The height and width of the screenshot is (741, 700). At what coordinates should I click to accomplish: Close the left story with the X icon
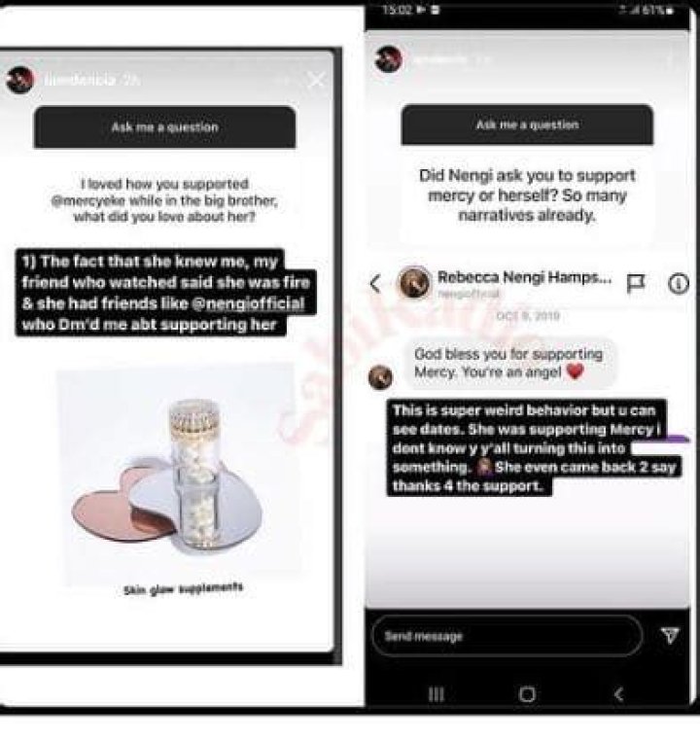tap(317, 80)
